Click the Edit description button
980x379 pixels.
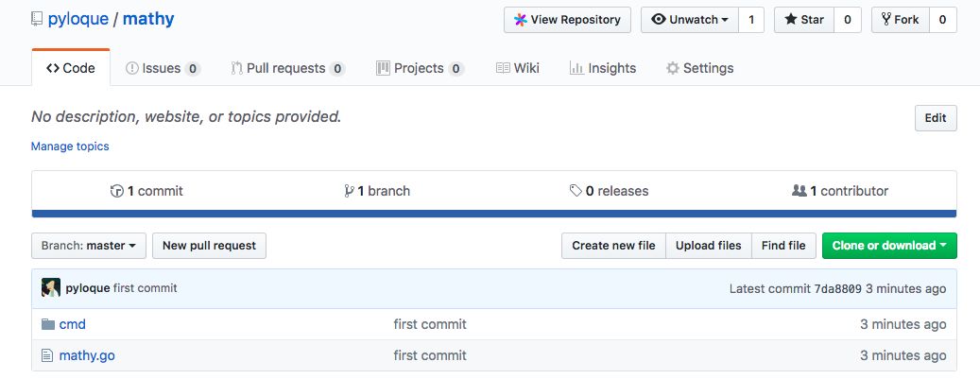pos(936,118)
